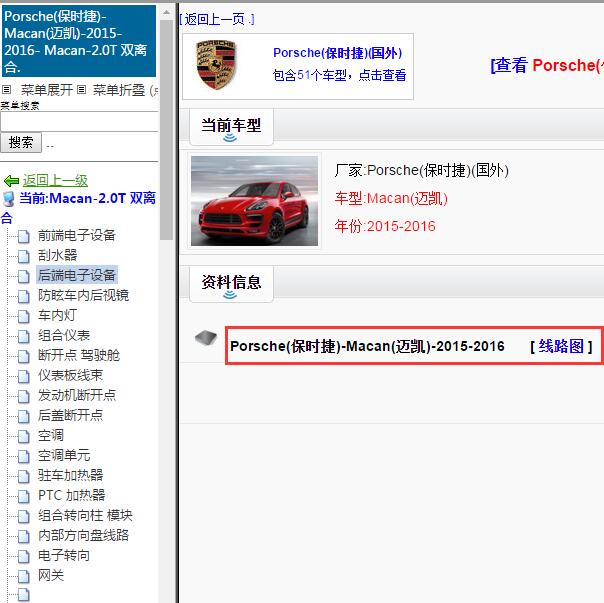
Task: Open 仪表板线束 tree item
Action: pyautogui.click(x=70, y=375)
